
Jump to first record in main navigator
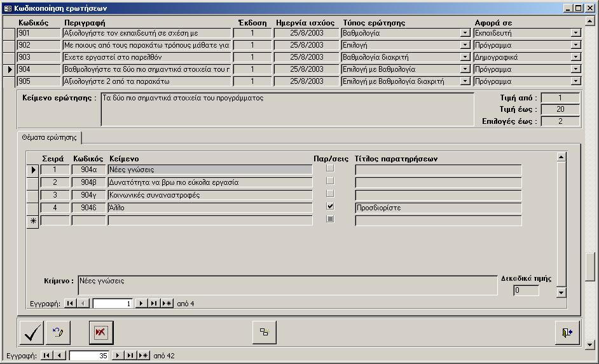(46, 356)
